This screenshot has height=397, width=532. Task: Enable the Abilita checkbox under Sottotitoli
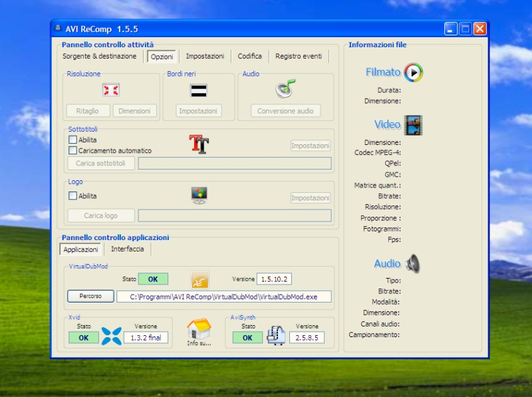(73, 140)
